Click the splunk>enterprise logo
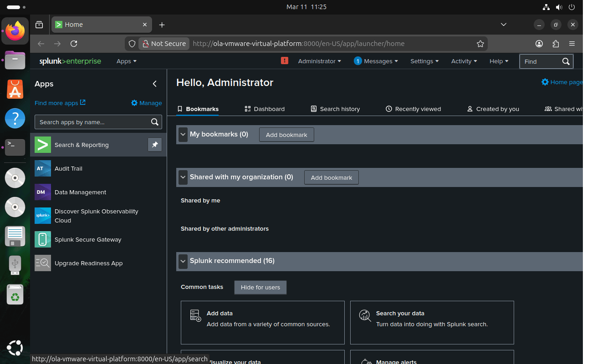592x364 pixels. pos(70,61)
